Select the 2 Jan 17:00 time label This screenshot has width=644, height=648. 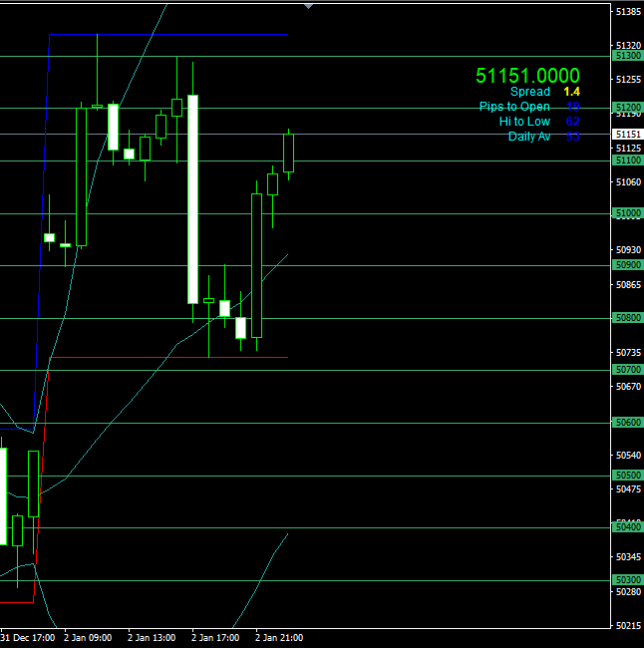pyautogui.click(x=215, y=637)
